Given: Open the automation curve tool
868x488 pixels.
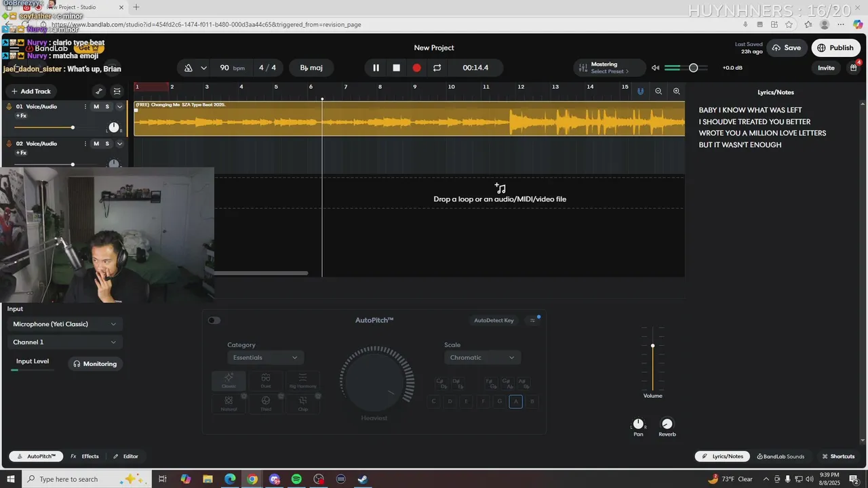Looking at the screenshot, I should pyautogui.click(x=99, y=91).
